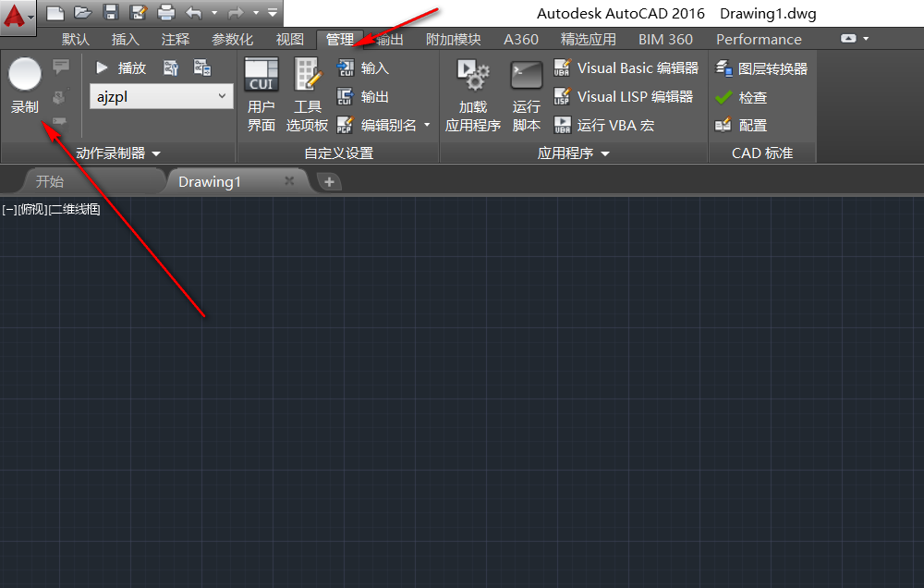Open the [俯视] view controls menu
Screen dimensions: 924x588
(x=32, y=209)
